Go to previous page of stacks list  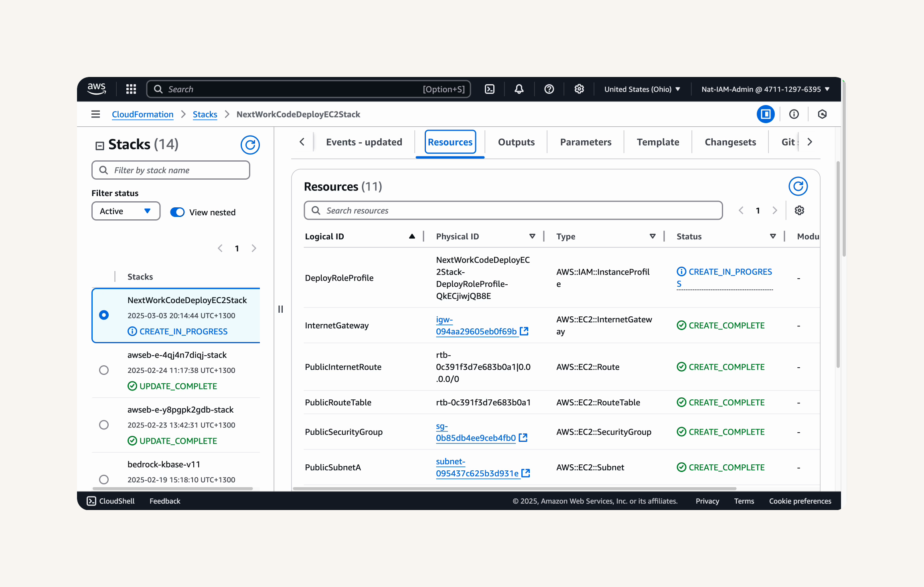[220, 249]
